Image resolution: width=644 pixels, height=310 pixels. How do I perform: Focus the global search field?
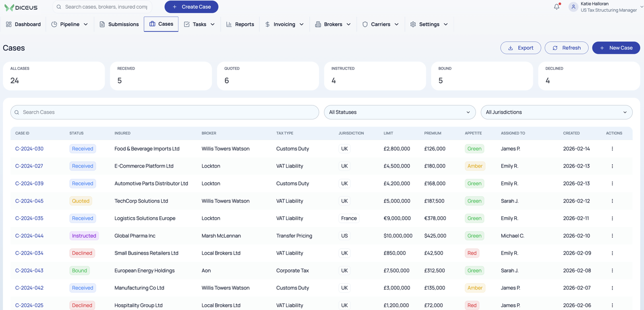tap(102, 7)
